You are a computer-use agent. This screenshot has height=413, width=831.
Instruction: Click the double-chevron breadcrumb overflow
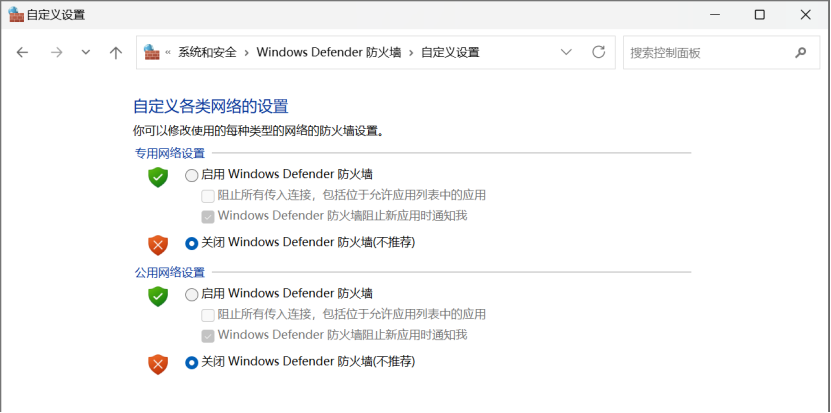[168, 52]
